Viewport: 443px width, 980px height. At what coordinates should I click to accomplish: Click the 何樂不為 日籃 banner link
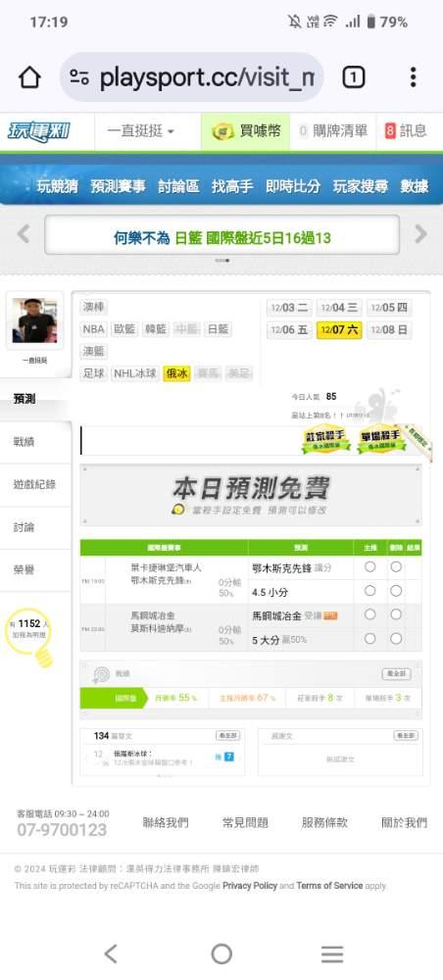coord(221,237)
